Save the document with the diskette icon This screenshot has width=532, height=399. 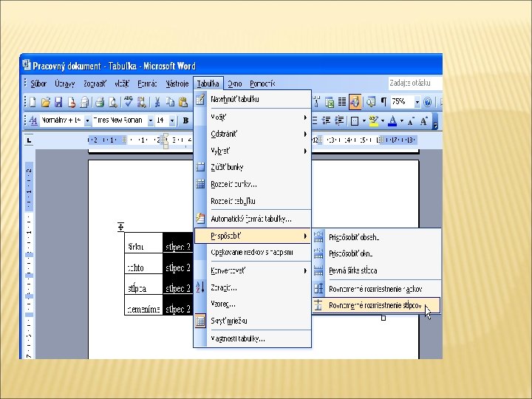(x=58, y=102)
